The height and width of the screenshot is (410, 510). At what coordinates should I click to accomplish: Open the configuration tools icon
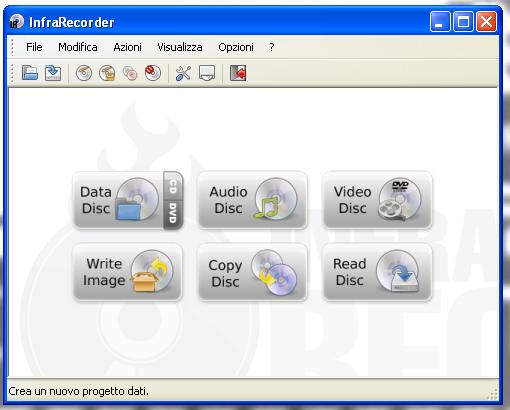pyautogui.click(x=183, y=73)
